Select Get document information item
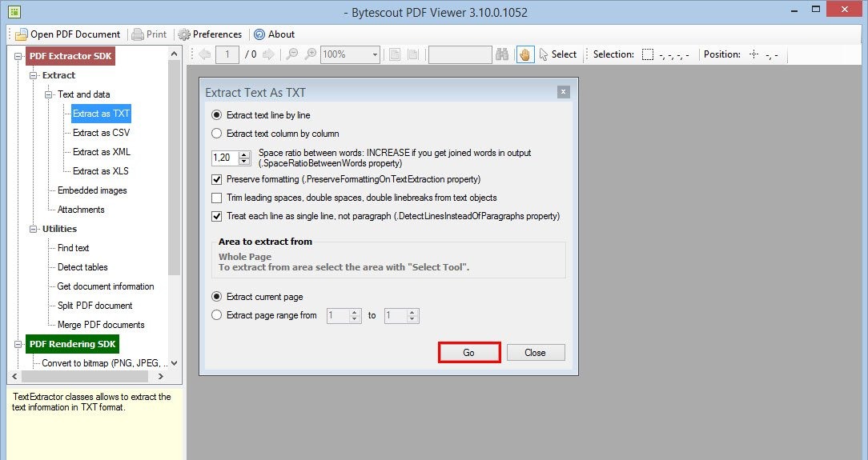This screenshot has width=868, height=460. 105,286
